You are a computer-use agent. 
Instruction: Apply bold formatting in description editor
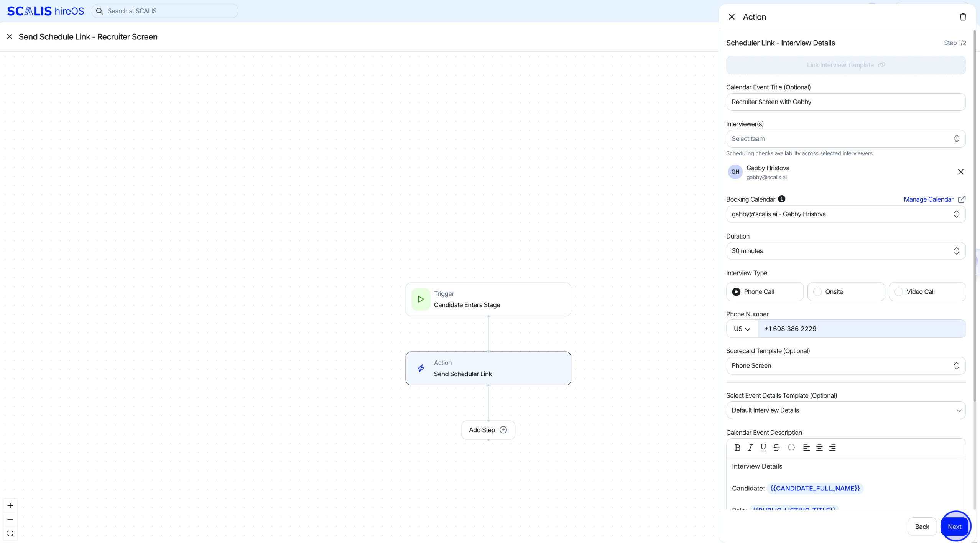737,448
